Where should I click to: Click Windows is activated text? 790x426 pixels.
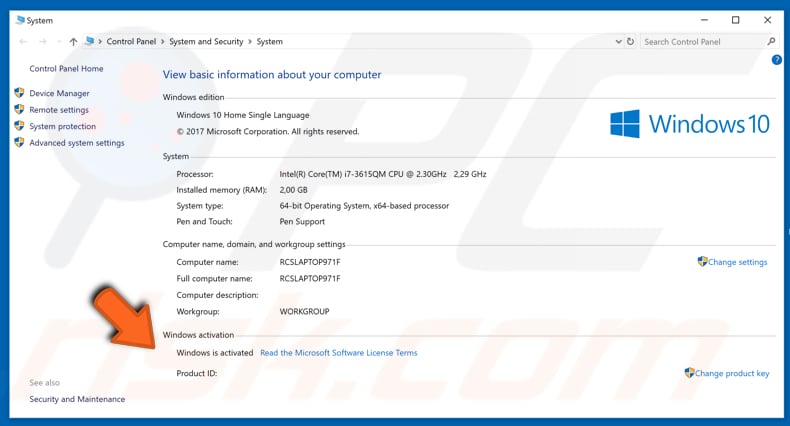point(215,353)
